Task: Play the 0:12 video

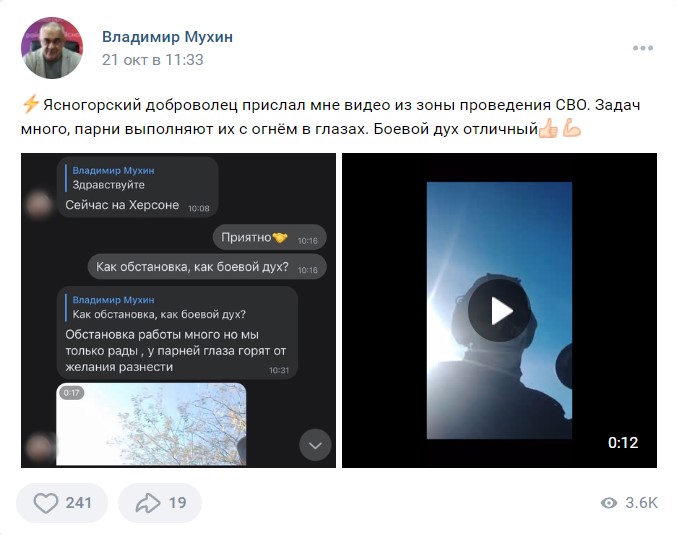Action: point(499,310)
